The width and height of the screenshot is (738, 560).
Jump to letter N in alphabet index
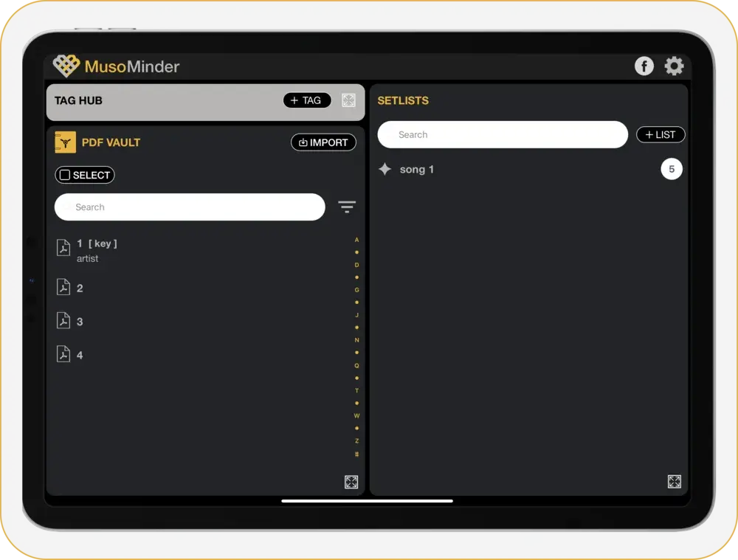click(356, 340)
